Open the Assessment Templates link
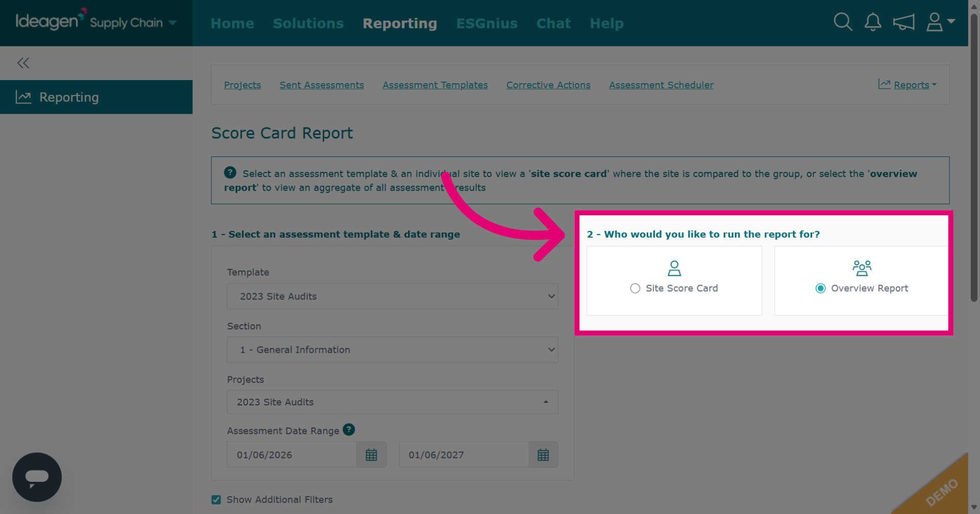This screenshot has width=980, height=514. [435, 85]
